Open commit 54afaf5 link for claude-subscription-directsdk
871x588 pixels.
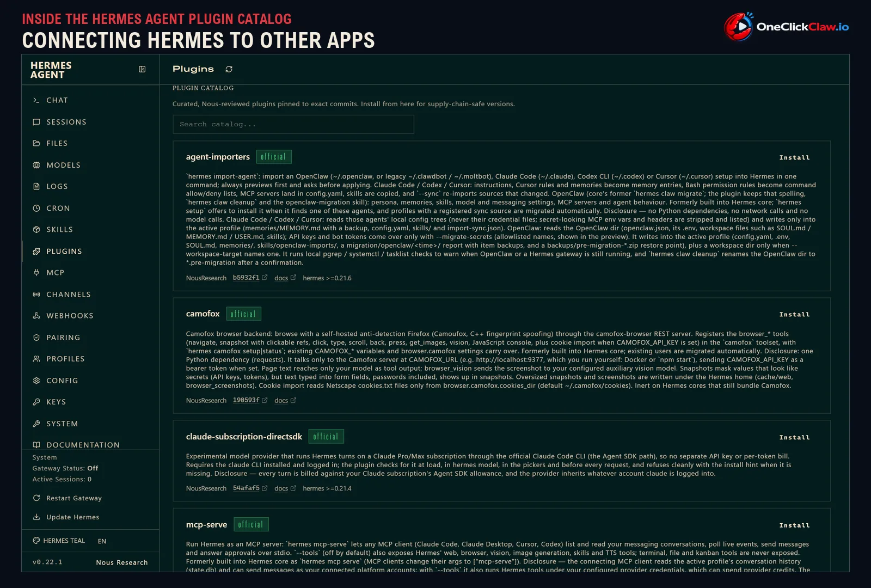(x=250, y=488)
